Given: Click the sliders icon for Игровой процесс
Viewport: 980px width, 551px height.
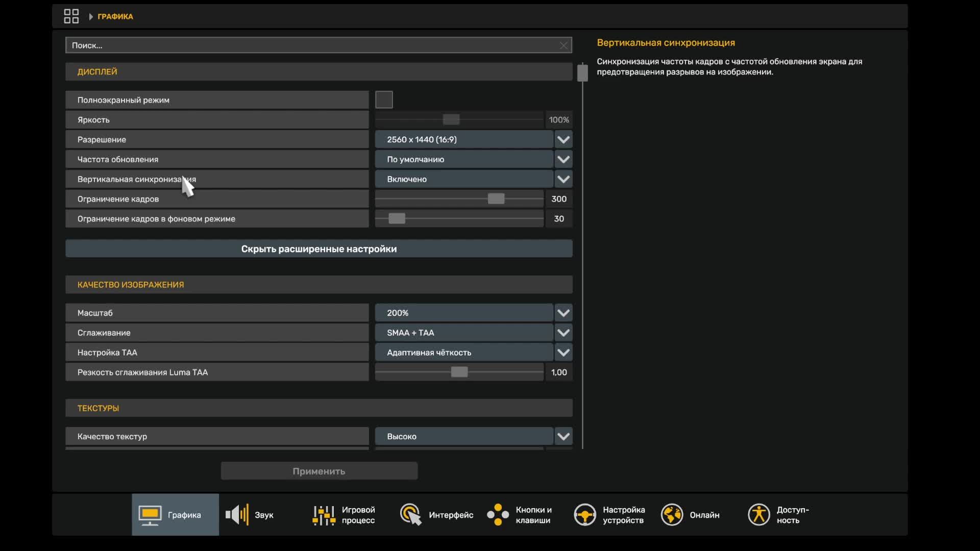Looking at the screenshot, I should (324, 515).
